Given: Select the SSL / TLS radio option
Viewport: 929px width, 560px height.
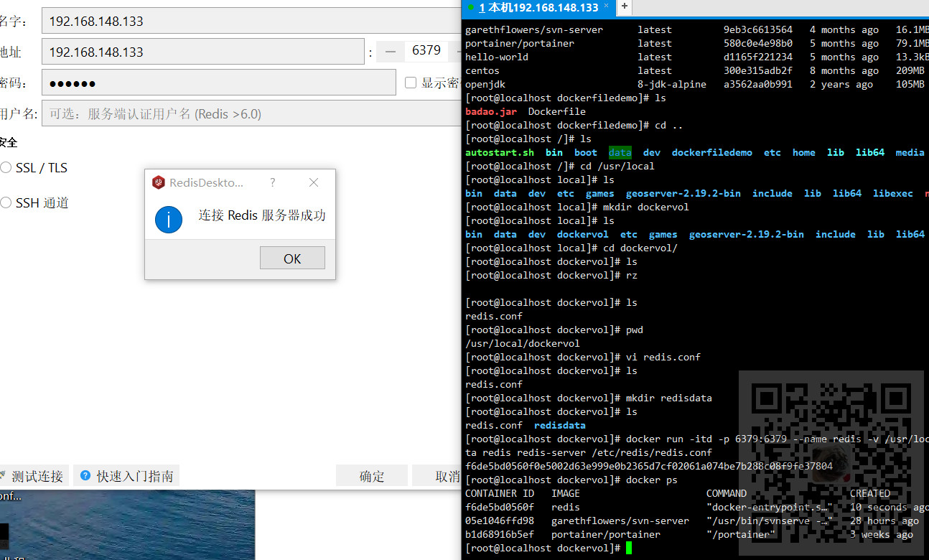Looking at the screenshot, I should click(x=6, y=167).
